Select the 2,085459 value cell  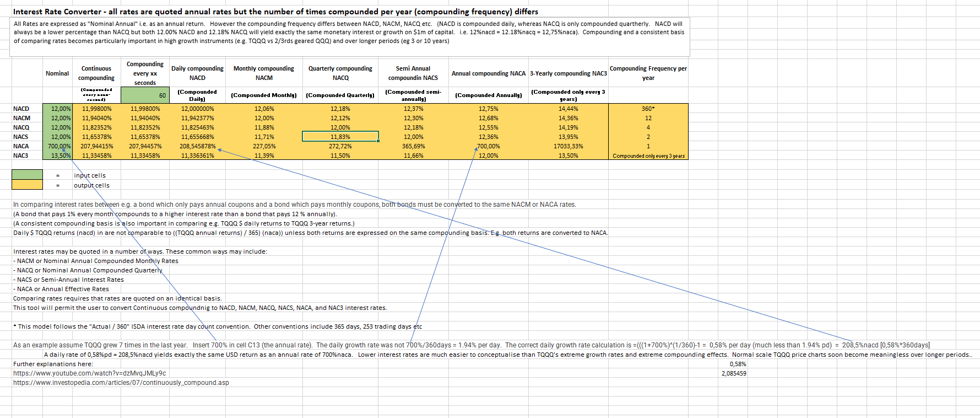pyautogui.click(x=734, y=373)
